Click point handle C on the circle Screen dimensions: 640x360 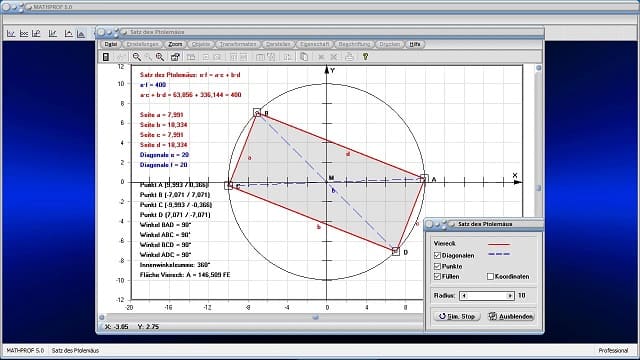[x=229, y=186]
